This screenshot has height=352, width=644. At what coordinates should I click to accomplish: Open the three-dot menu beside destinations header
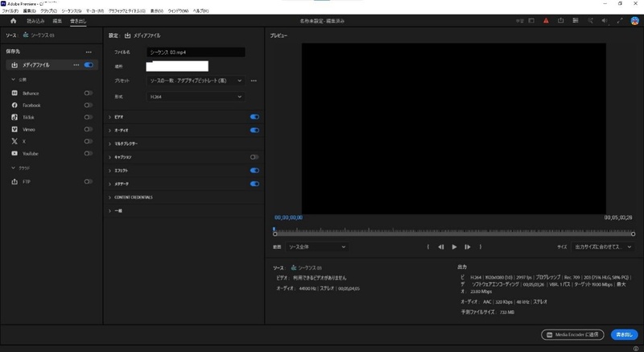point(89,52)
